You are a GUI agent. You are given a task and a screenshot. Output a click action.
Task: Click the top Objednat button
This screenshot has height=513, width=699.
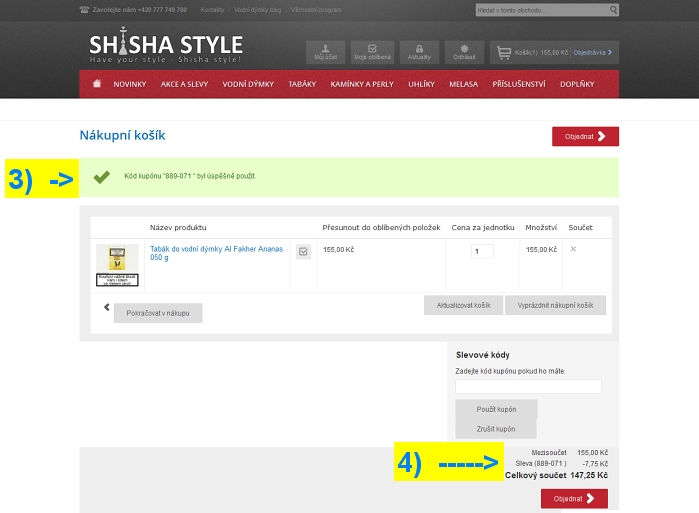(x=585, y=136)
